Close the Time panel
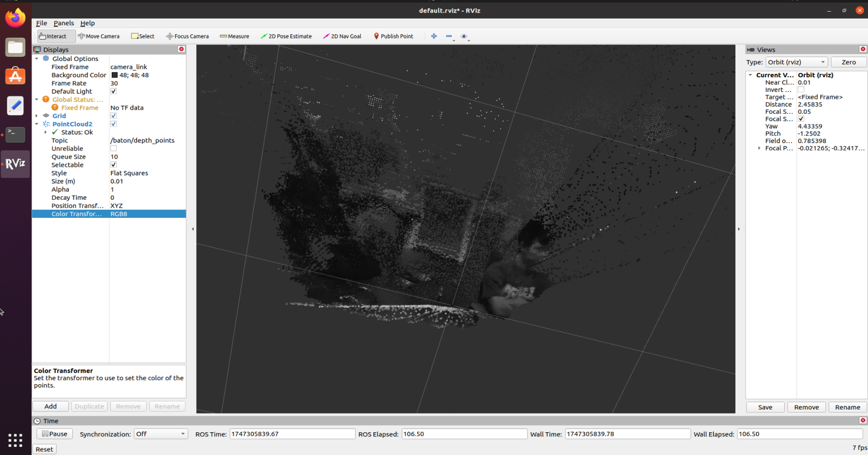Screen dimensions: 868x455 [863, 420]
